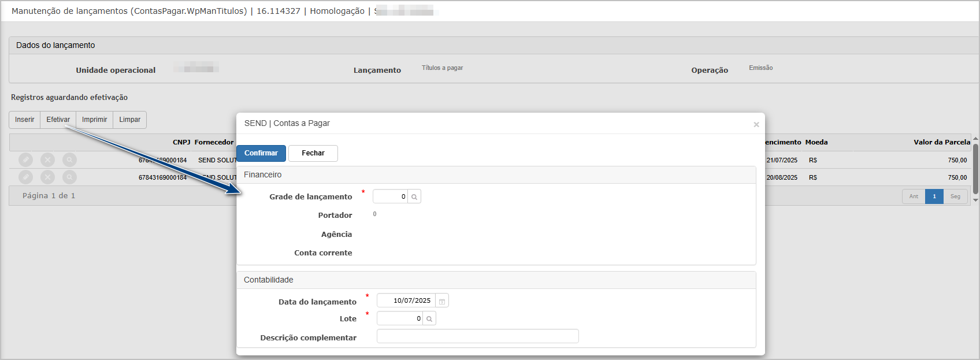The width and height of the screenshot is (980, 360).
Task: Click the edit pencil icon in first row
Action: (x=25, y=159)
